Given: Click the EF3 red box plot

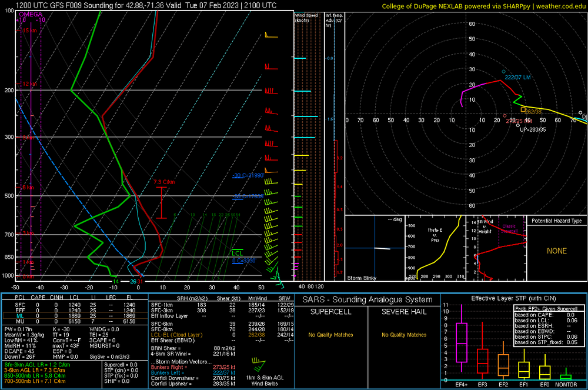Looking at the screenshot, I should pyautogui.click(x=482, y=361).
